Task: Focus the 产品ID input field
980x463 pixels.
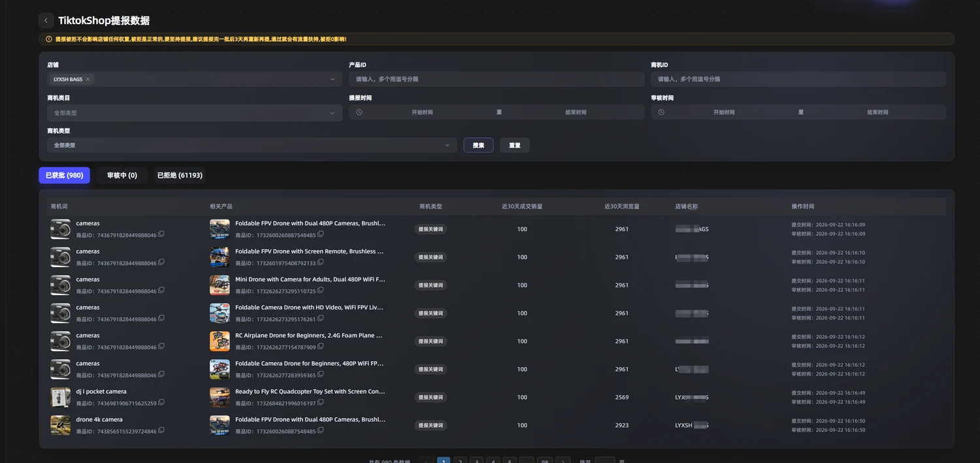Action: point(497,79)
